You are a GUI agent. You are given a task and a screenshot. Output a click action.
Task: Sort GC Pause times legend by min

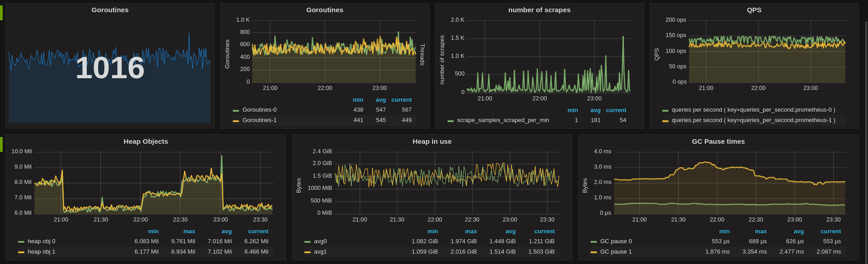coord(725,231)
